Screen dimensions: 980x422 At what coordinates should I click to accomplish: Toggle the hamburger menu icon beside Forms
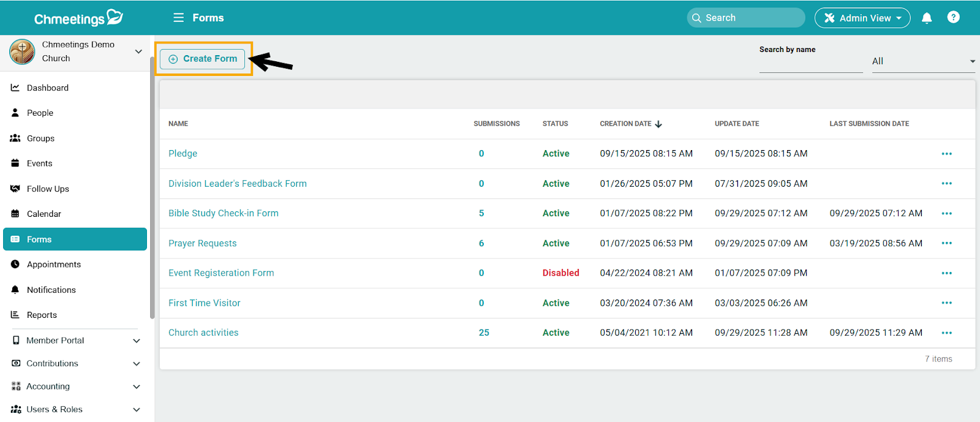pyautogui.click(x=178, y=18)
